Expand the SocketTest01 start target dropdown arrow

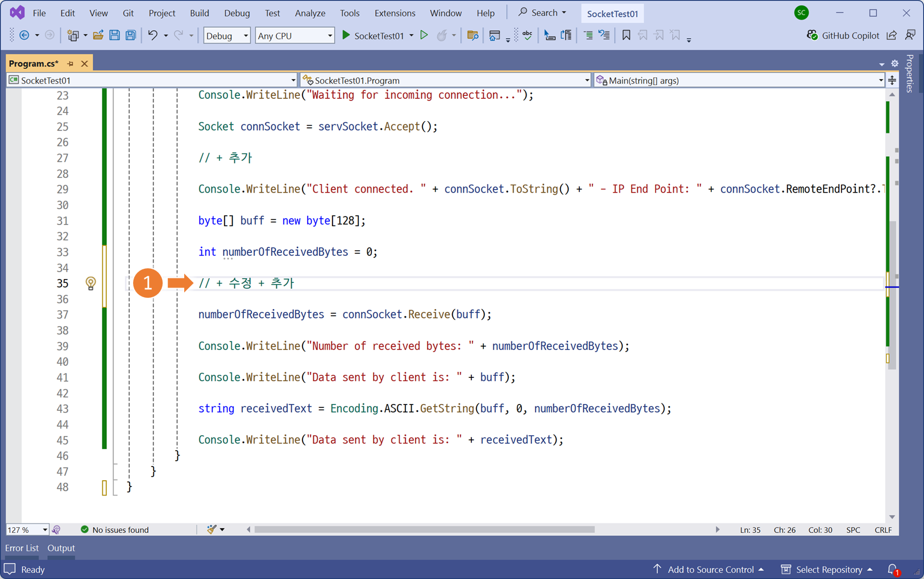[412, 35]
